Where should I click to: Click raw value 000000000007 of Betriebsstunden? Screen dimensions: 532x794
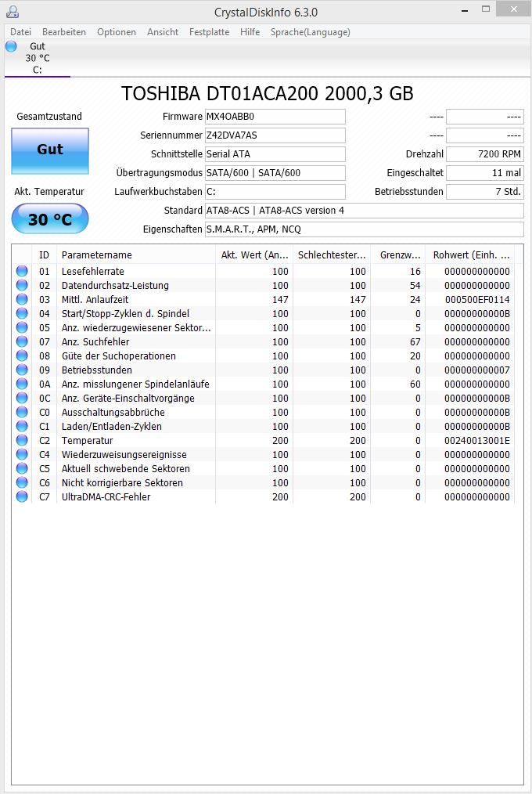pyautogui.click(x=477, y=370)
